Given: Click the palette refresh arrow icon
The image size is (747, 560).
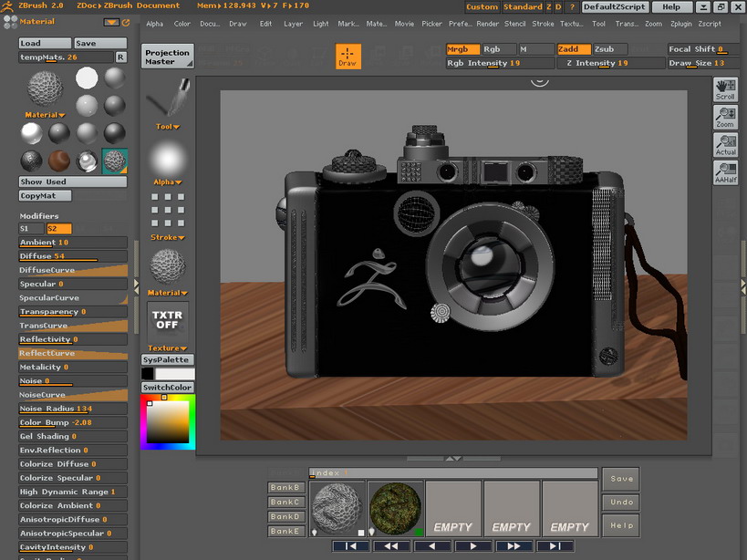Looking at the screenshot, I should click(126, 23).
